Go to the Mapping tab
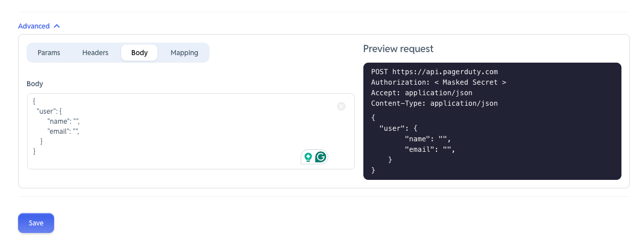The height and width of the screenshot is (241, 644). pyautogui.click(x=184, y=53)
